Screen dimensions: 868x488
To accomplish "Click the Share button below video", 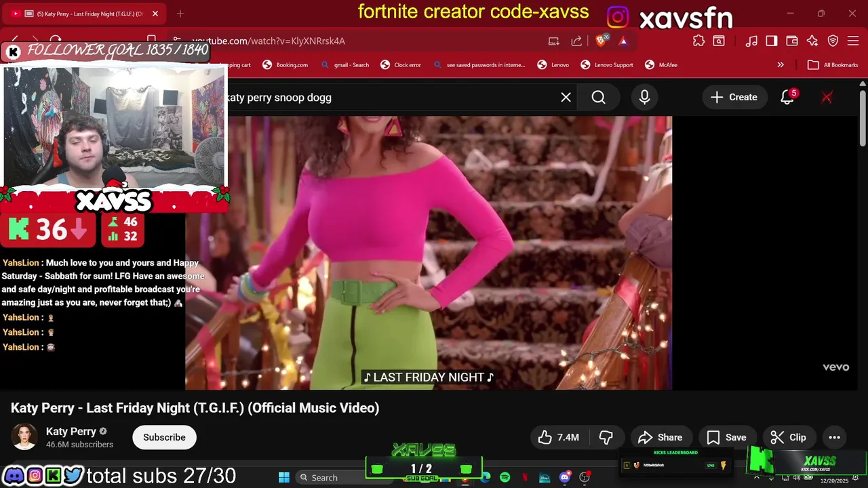I will 660,437.
